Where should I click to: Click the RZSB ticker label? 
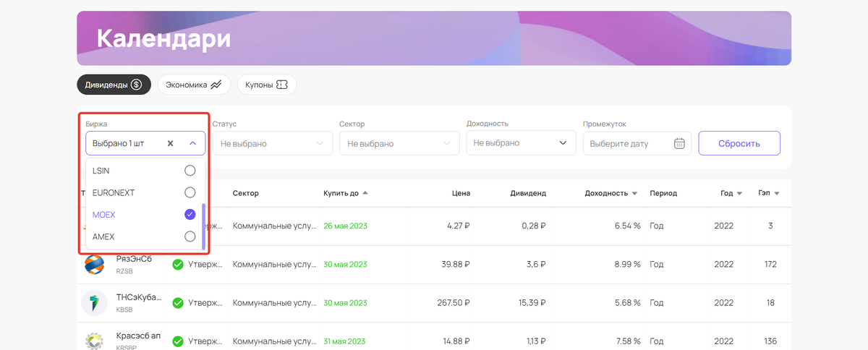tap(124, 271)
